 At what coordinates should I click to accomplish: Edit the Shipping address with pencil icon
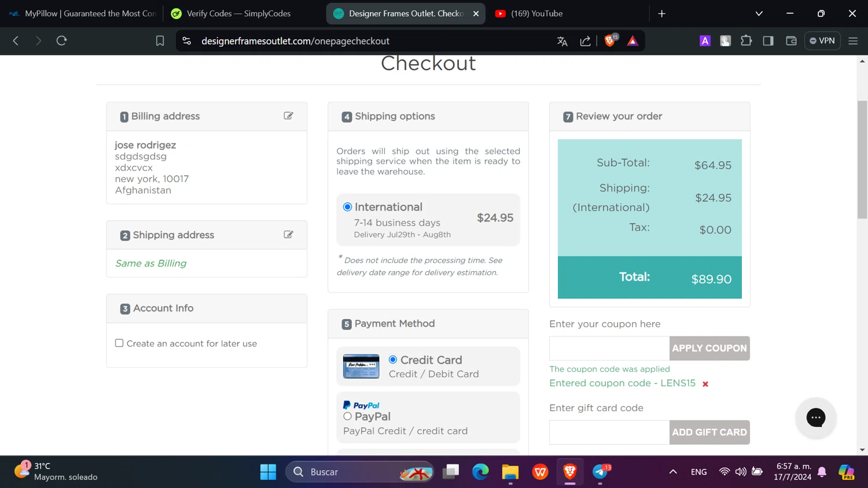tap(288, 234)
